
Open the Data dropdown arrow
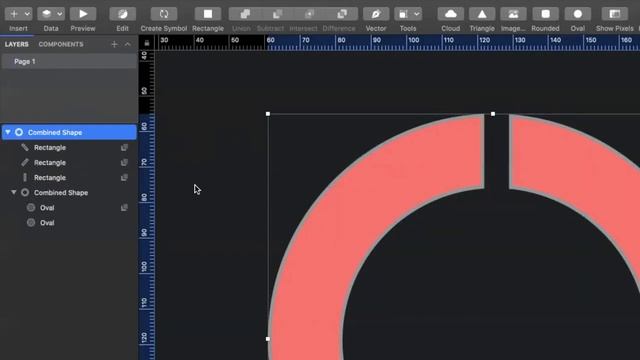pos(60,14)
